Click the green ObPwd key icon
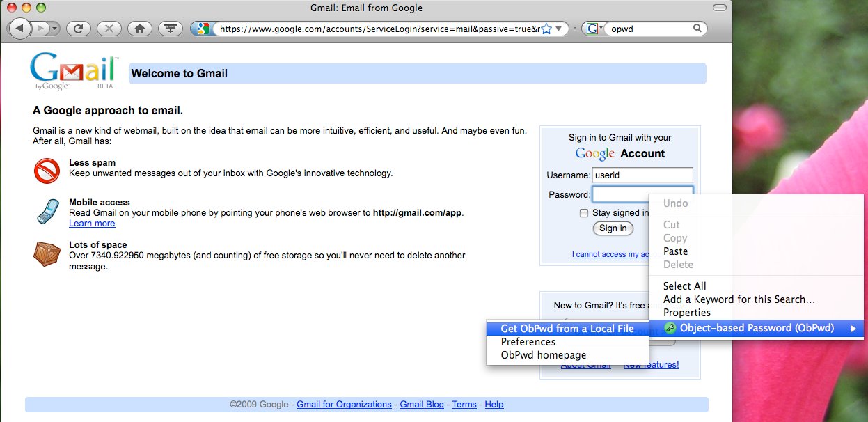The image size is (868, 422). 670,328
